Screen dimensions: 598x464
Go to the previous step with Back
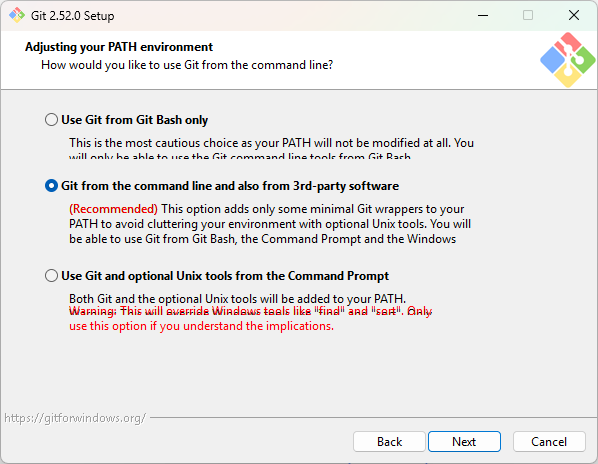pyautogui.click(x=389, y=442)
